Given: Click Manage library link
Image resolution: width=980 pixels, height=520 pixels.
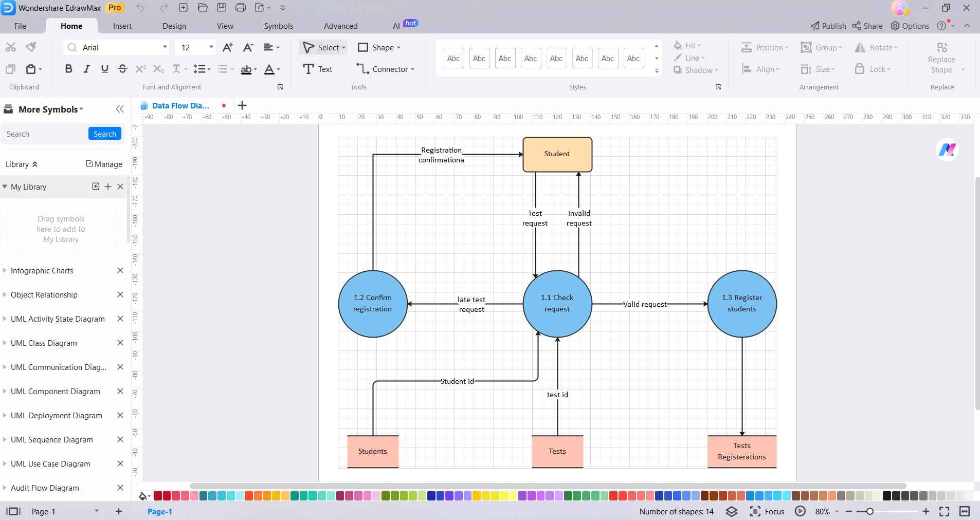Looking at the screenshot, I should click(104, 164).
